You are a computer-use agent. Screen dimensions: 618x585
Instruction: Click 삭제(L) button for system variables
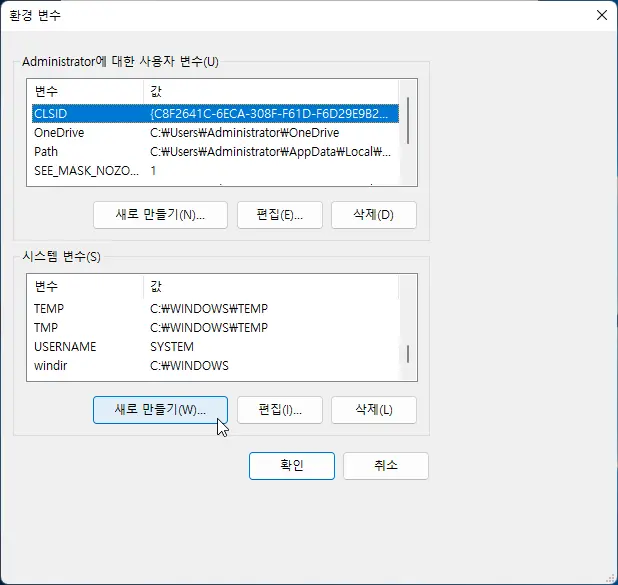pyautogui.click(x=374, y=410)
